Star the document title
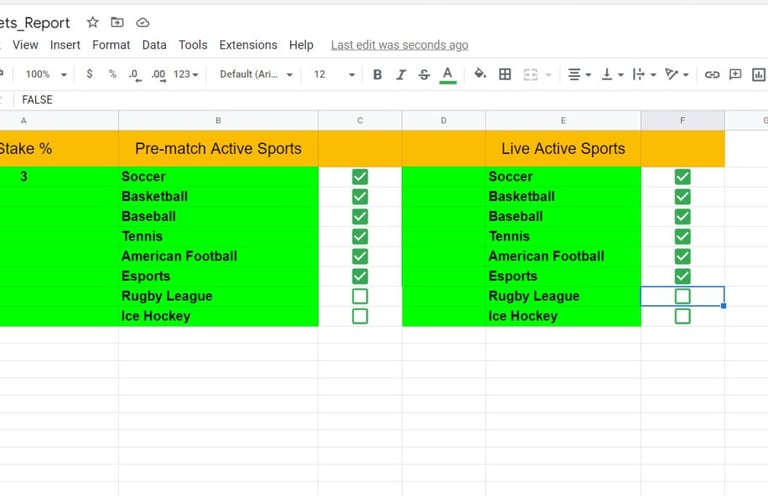 pyautogui.click(x=93, y=22)
